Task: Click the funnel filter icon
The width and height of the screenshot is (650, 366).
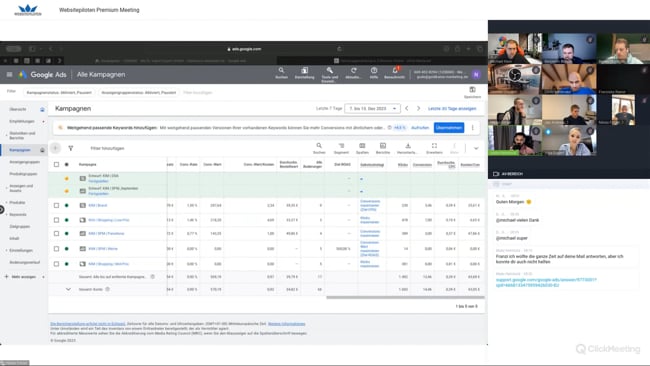Action: [71, 148]
